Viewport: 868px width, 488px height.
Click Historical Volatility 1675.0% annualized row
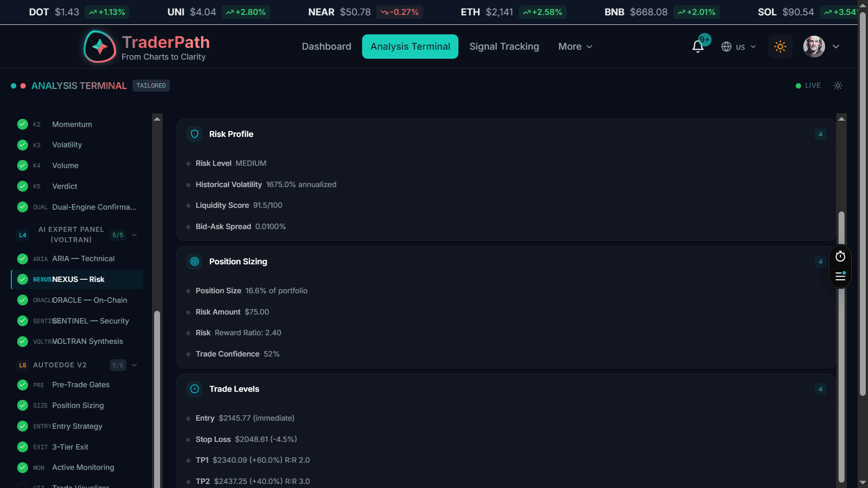tap(506, 184)
